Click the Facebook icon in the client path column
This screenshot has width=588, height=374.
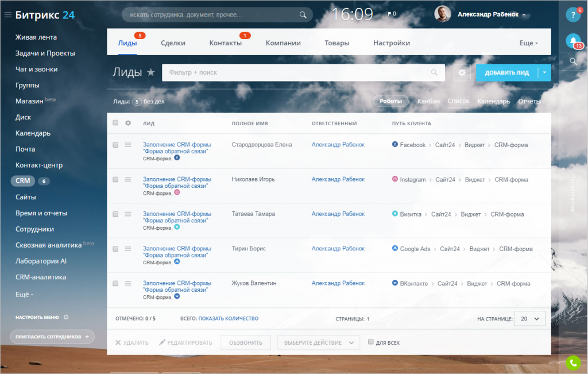click(x=395, y=144)
